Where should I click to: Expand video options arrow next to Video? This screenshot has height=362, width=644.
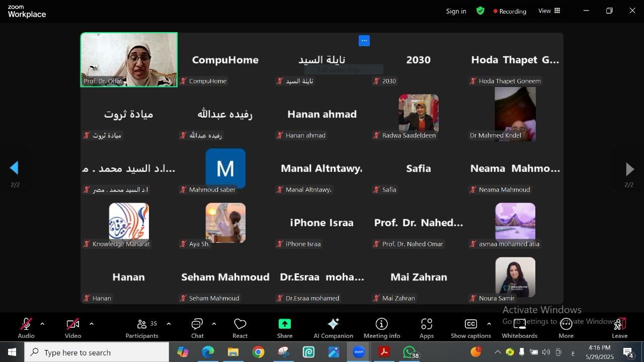92,324
